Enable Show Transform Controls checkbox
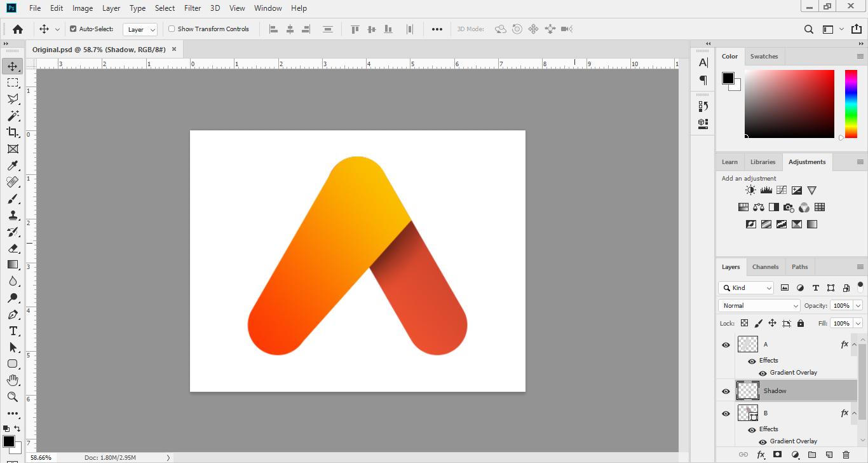The height and width of the screenshot is (463, 868). pyautogui.click(x=172, y=29)
